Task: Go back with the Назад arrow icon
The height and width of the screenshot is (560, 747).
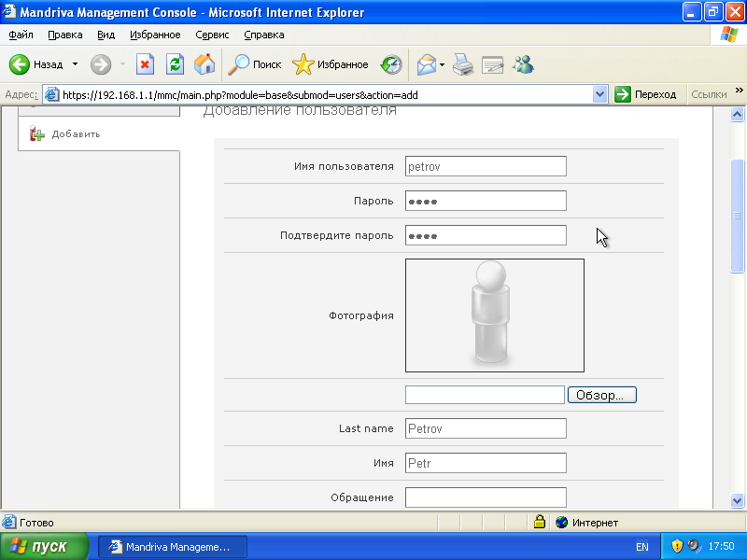Action: [x=20, y=64]
